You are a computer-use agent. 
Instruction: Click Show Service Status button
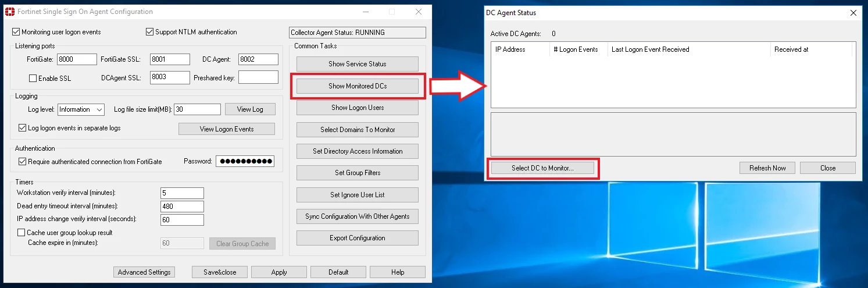click(x=358, y=64)
